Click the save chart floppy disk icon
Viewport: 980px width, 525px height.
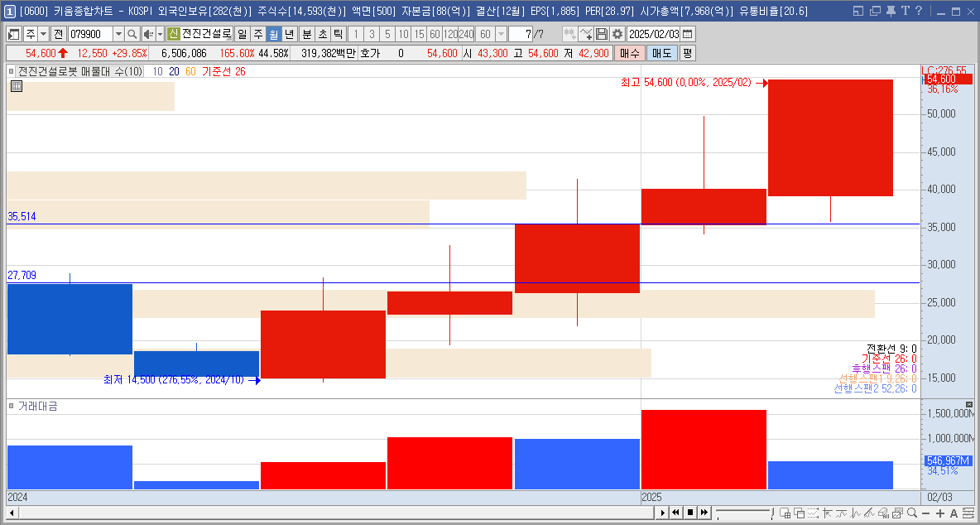tap(602, 35)
